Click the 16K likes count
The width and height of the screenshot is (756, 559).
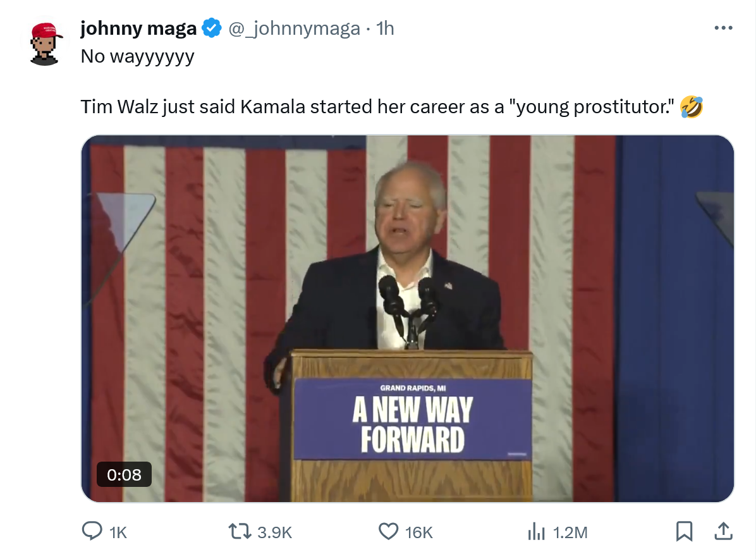pos(418,533)
